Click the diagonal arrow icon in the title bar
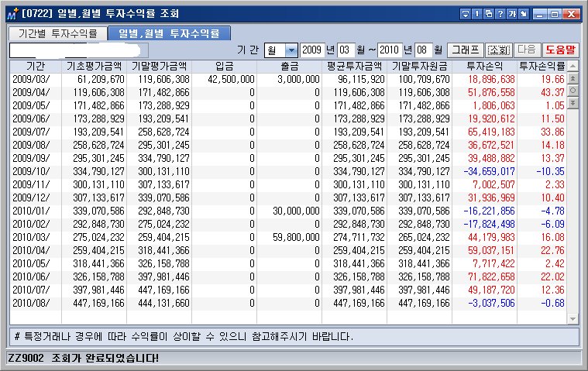 tap(524, 14)
